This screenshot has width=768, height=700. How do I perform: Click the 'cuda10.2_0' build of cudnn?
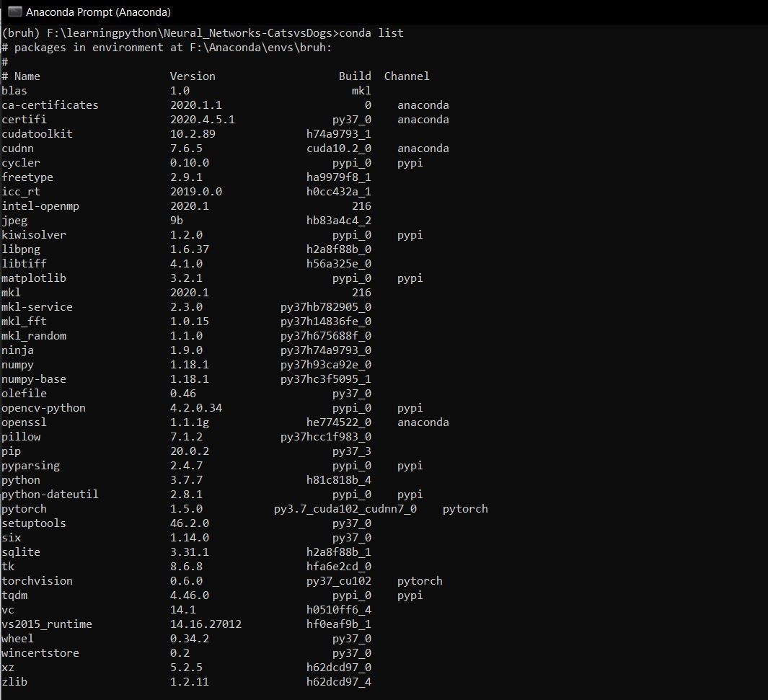(x=339, y=149)
